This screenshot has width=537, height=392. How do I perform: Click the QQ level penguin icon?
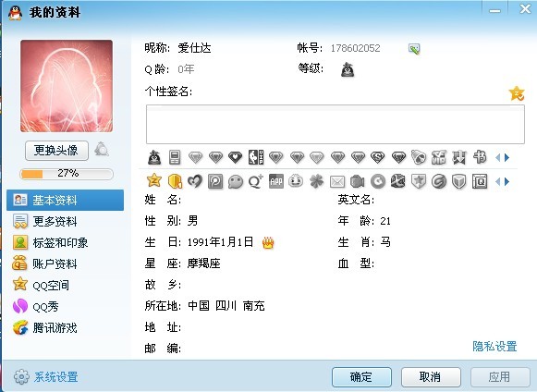coord(348,70)
